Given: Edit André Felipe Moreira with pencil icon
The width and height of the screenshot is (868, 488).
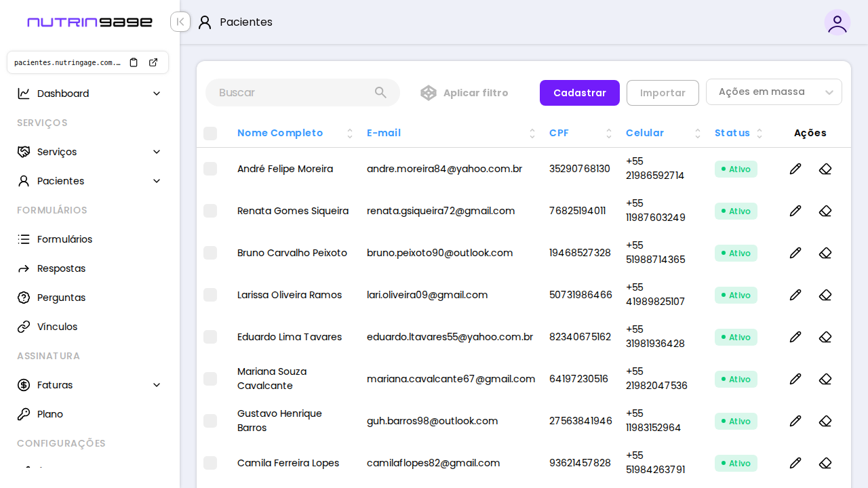Looking at the screenshot, I should pos(795,169).
